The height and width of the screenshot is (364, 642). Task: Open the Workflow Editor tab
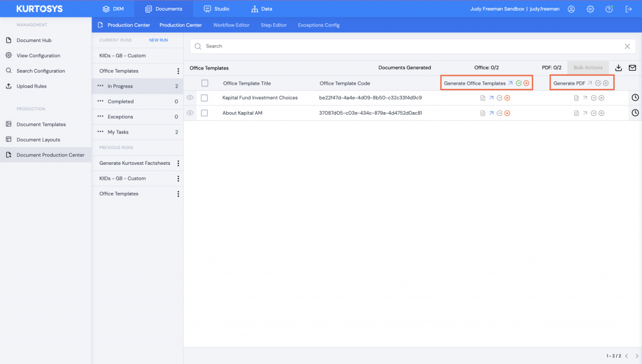231,25
